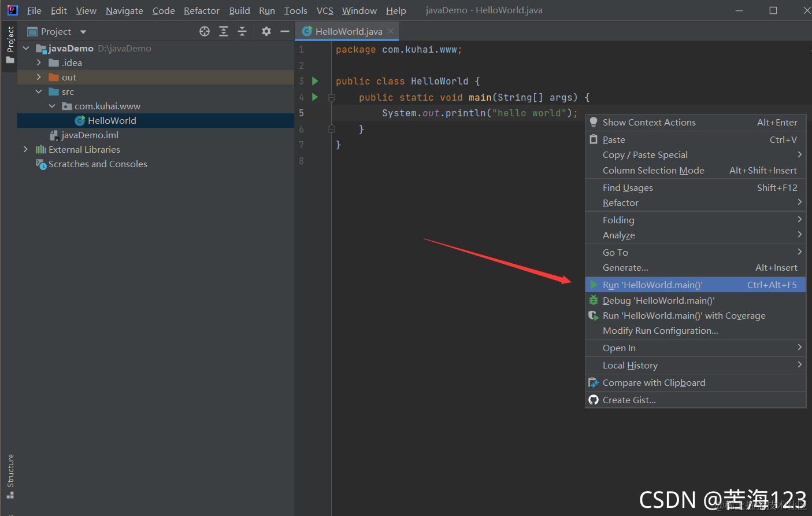The image size is (812, 516).
Task: Click the 'package com.kuhai.www;' code line
Action: coord(399,50)
